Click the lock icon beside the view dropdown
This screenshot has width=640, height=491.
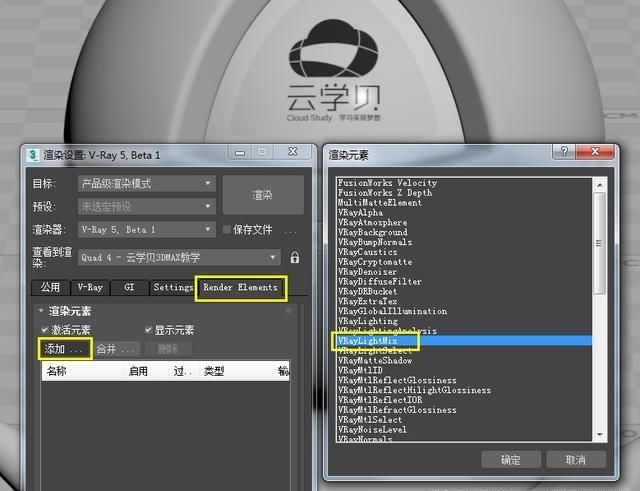pyautogui.click(x=295, y=258)
